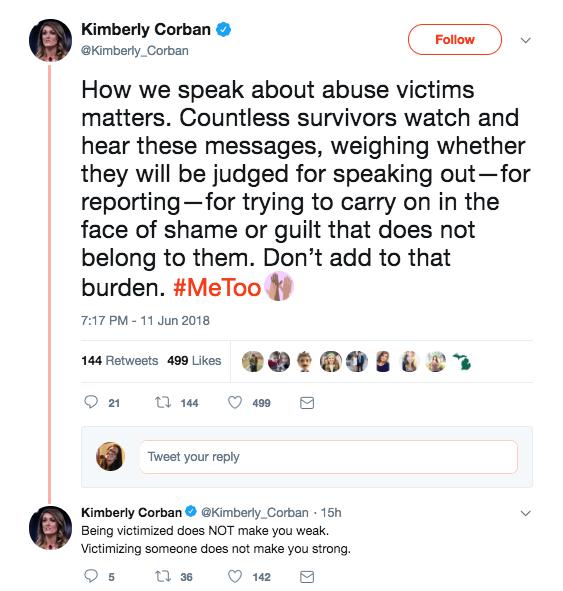Click the reply icon with 21 replies
This screenshot has width=563, height=591.
click(91, 402)
